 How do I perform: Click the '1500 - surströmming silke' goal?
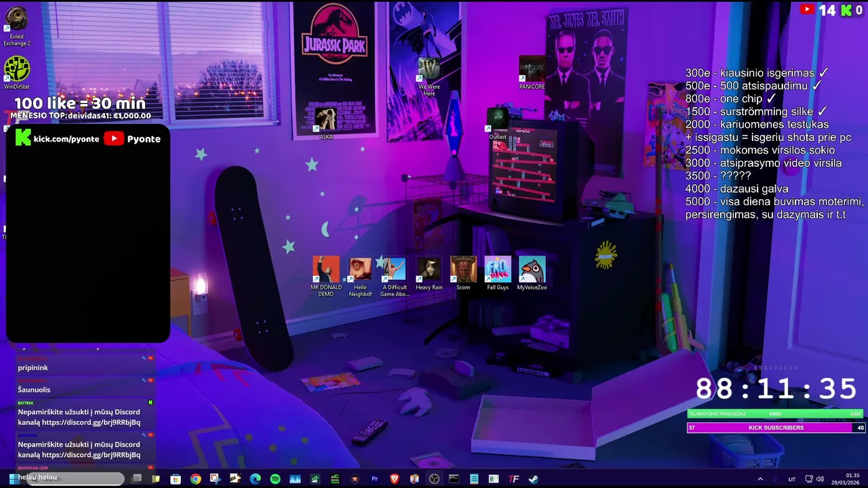757,111
